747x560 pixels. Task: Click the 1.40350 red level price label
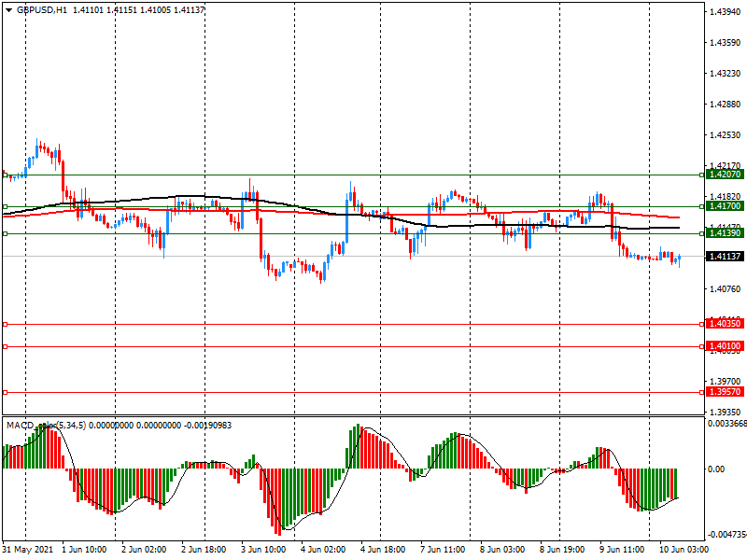[x=725, y=324]
